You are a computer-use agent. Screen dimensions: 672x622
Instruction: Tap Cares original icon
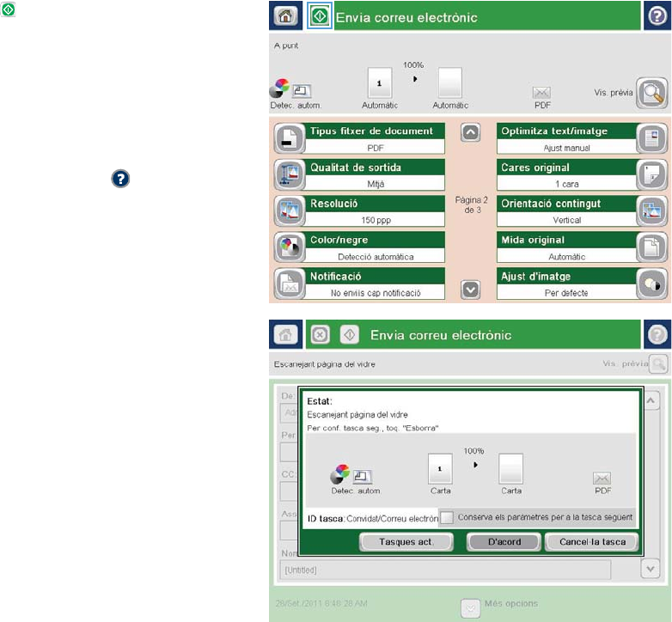651,174
